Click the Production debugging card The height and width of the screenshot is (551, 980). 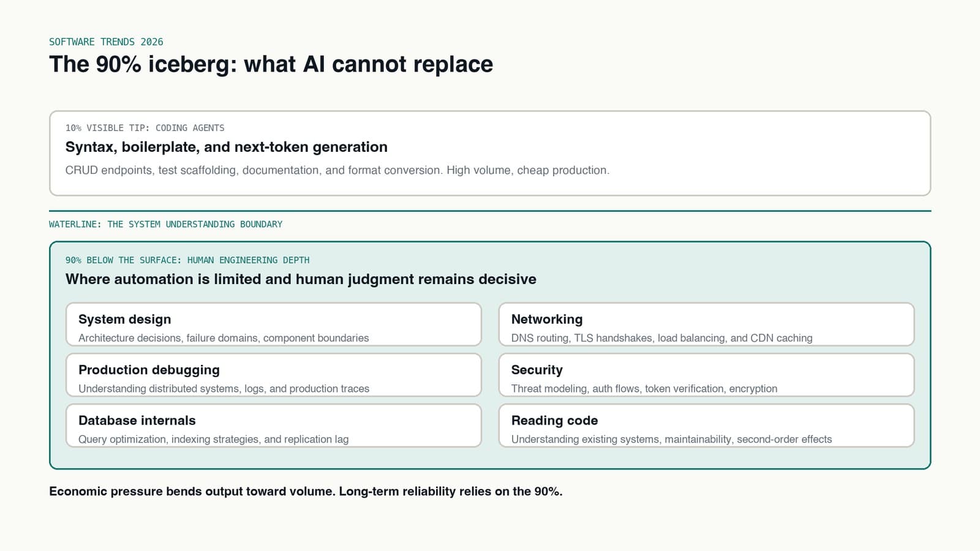[x=273, y=375]
